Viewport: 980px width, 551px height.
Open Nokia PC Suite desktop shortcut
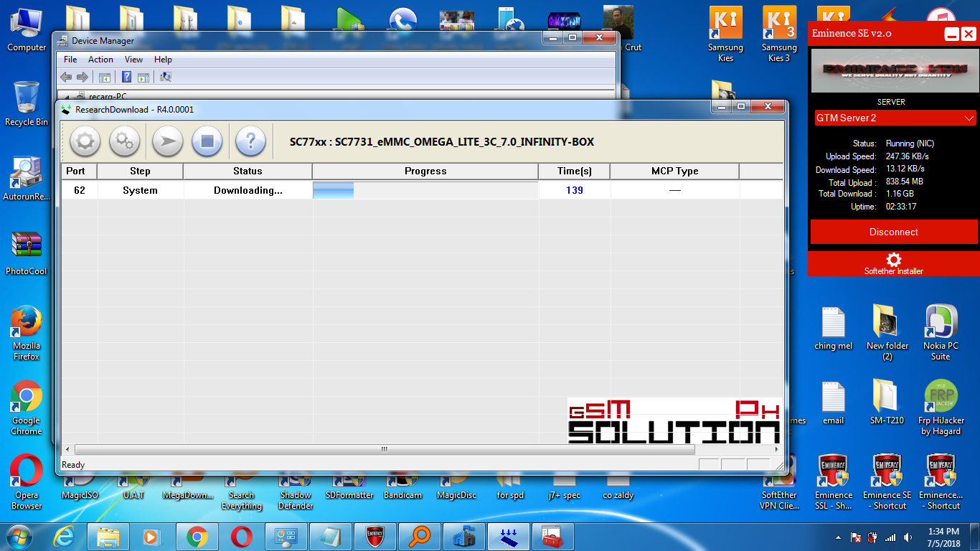click(x=941, y=333)
